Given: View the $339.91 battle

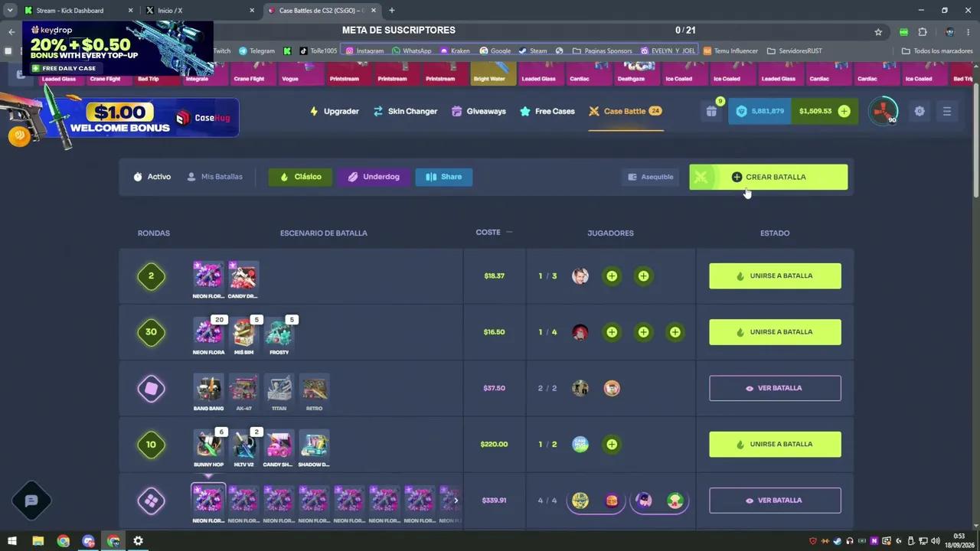Looking at the screenshot, I should coord(775,500).
